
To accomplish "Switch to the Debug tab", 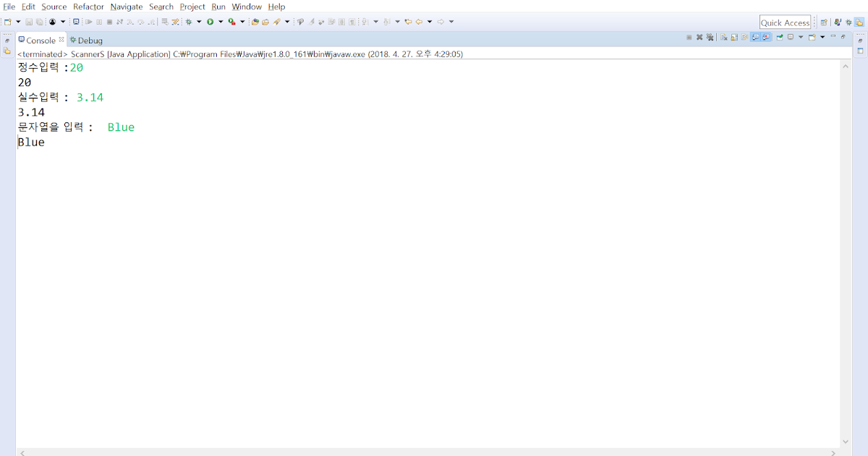I will click(x=86, y=41).
